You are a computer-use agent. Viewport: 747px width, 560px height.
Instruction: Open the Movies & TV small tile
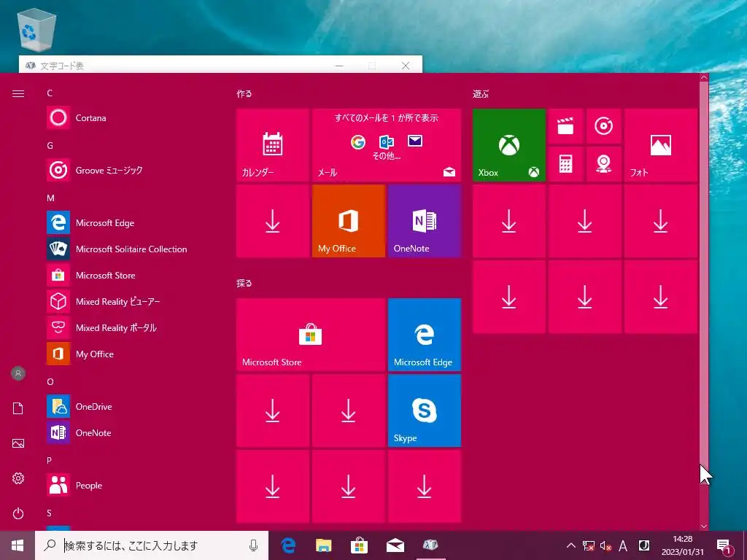tap(565, 126)
